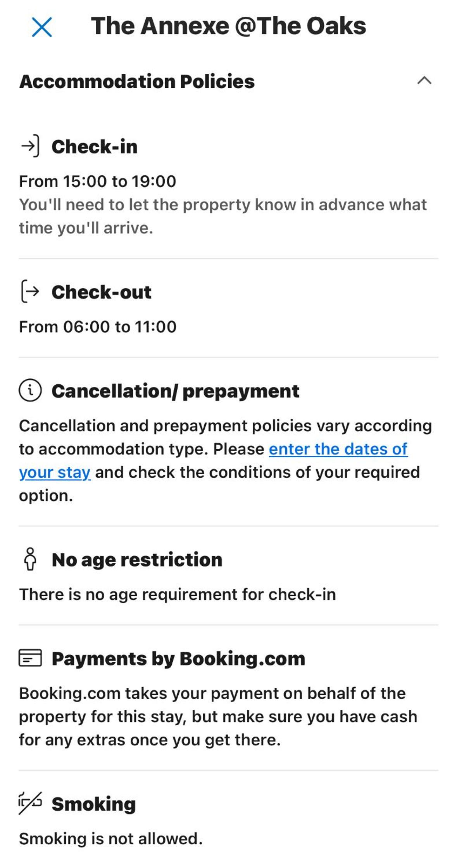This screenshot has height=868, width=457.
Task: Tap 'From 06:00 to 11:00' check-out time
Action: [x=98, y=327]
